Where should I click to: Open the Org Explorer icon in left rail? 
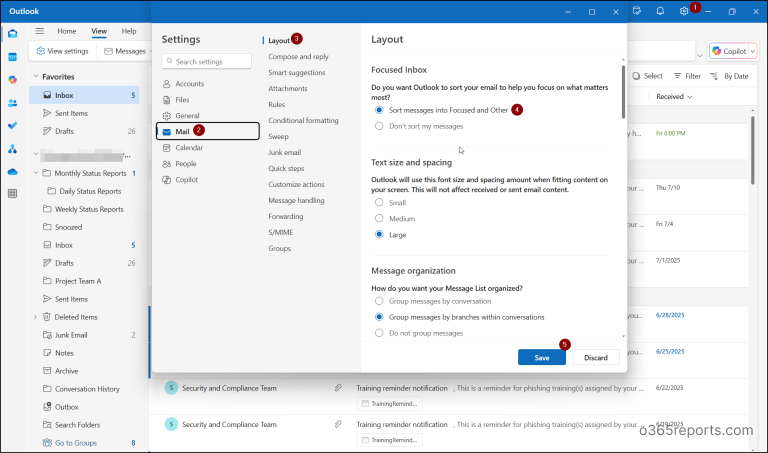point(13,149)
